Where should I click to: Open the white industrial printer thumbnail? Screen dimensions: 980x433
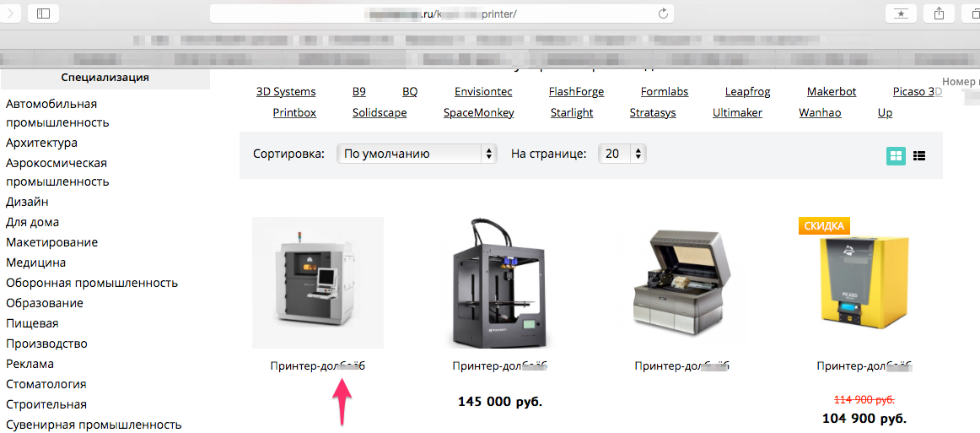click(317, 283)
